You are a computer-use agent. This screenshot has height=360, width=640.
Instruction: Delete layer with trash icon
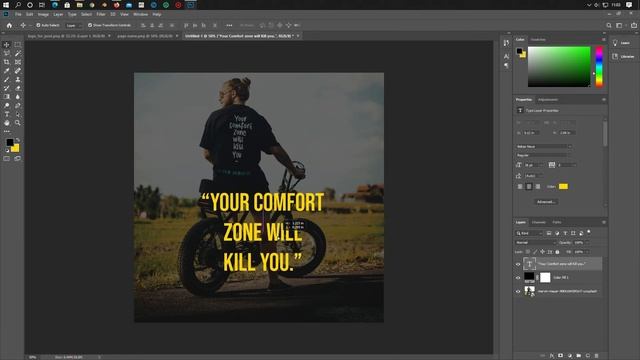pos(596,356)
